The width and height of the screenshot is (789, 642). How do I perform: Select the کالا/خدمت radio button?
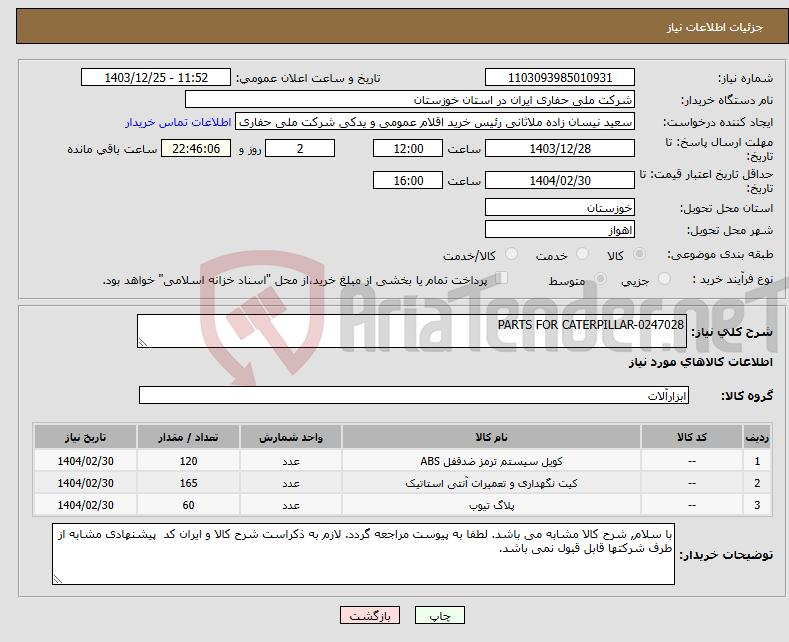click(511, 254)
